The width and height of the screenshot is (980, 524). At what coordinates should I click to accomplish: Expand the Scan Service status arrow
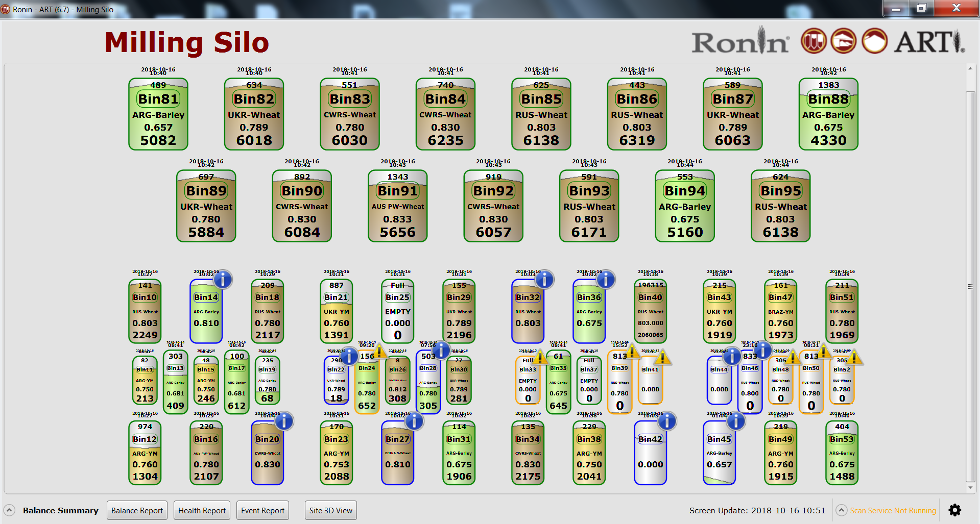(842, 510)
